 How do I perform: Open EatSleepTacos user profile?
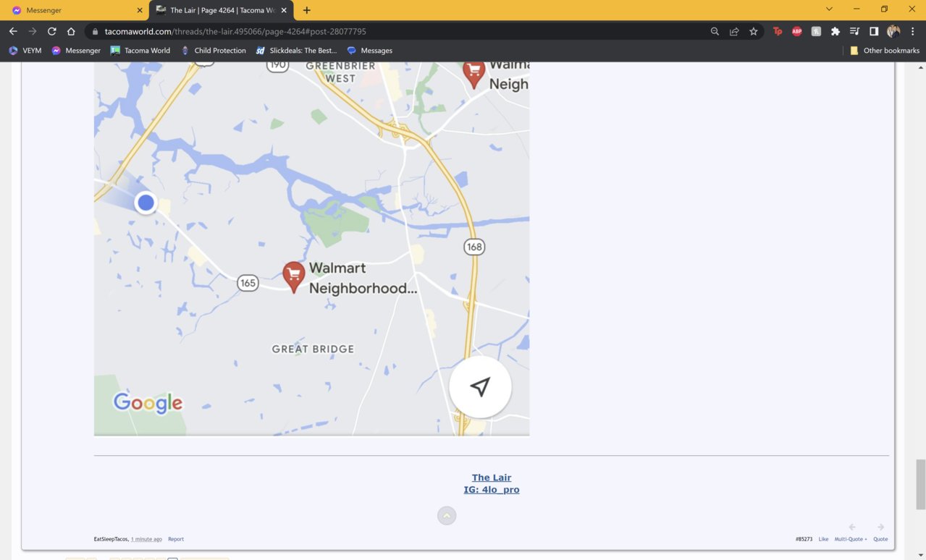pos(111,539)
